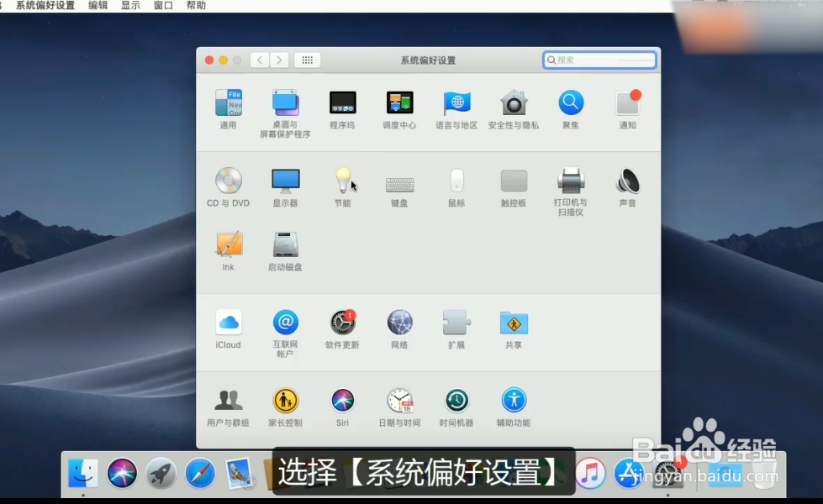Click the show-all grid button in the toolbar

[x=307, y=60]
